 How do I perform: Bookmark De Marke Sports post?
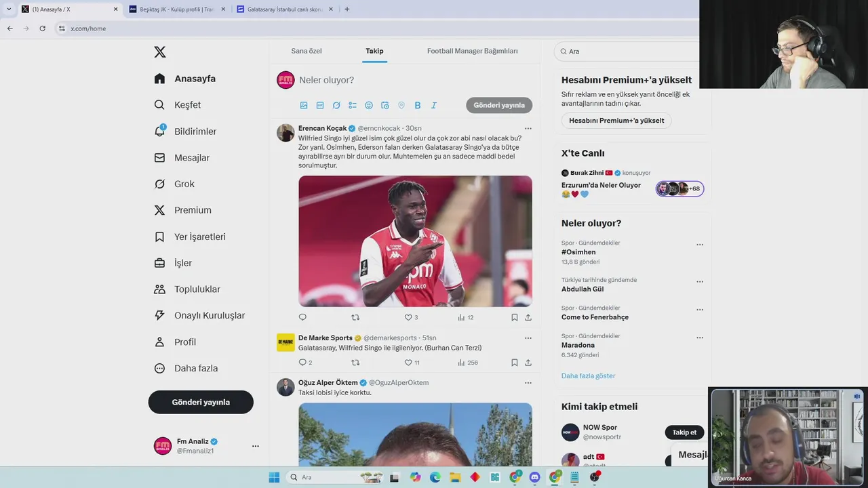click(515, 363)
